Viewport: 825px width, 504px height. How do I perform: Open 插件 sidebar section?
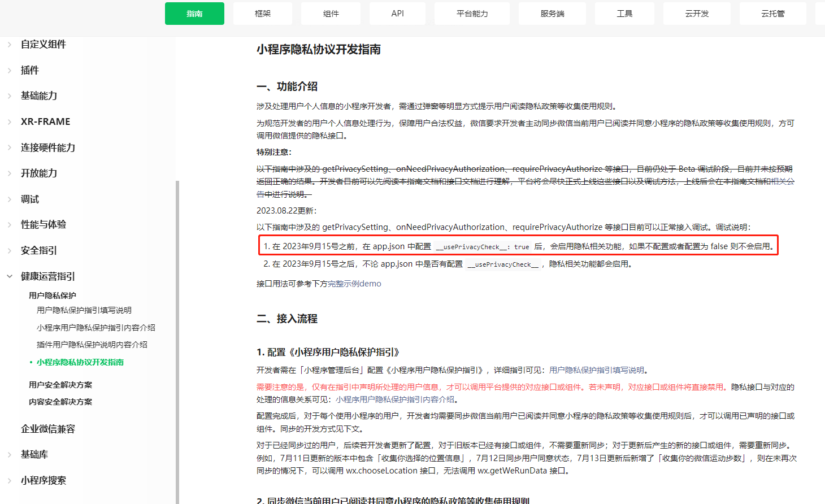[x=30, y=70]
